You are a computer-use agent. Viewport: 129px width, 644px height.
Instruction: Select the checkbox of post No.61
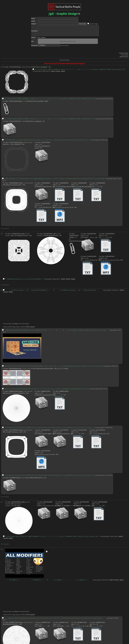coord(33,69)
